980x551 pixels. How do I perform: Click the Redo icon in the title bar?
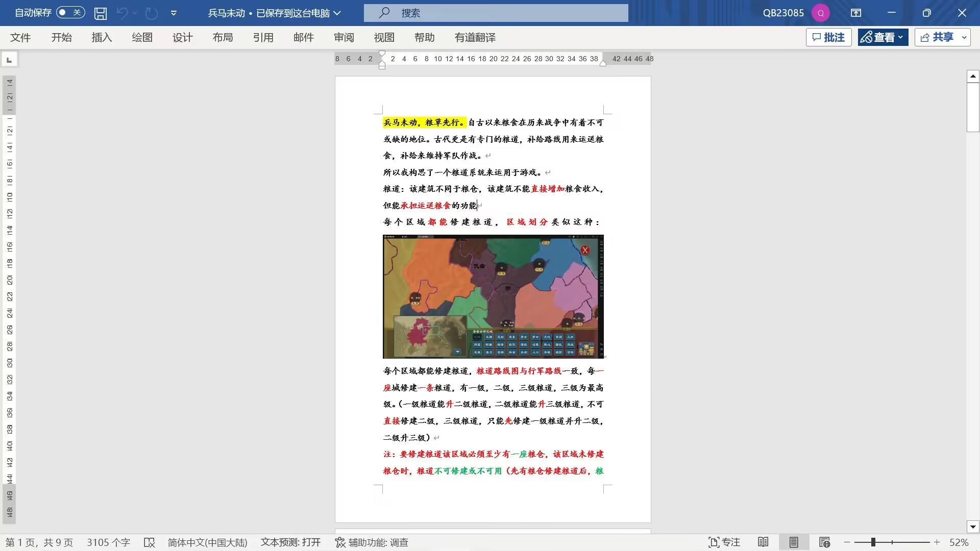click(x=151, y=13)
